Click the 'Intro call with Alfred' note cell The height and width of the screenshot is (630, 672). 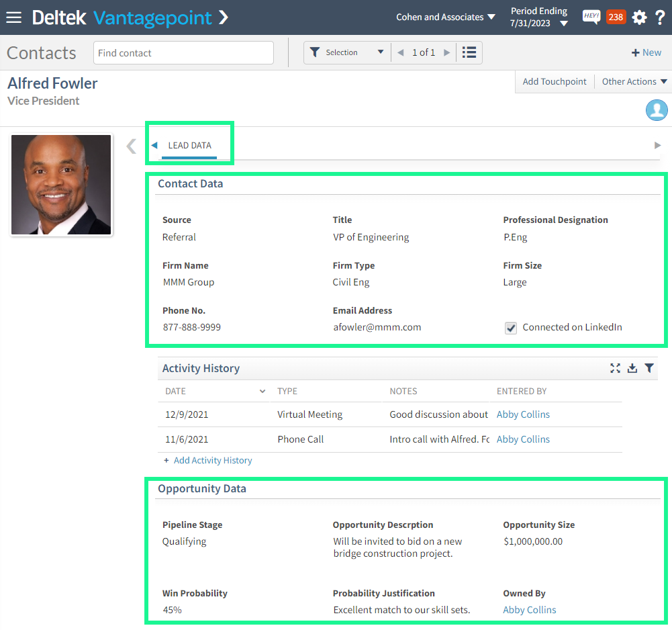[439, 439]
